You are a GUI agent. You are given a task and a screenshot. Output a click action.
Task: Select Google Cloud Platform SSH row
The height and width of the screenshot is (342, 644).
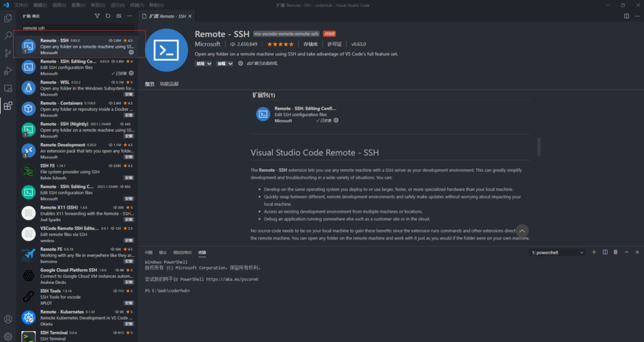78,276
